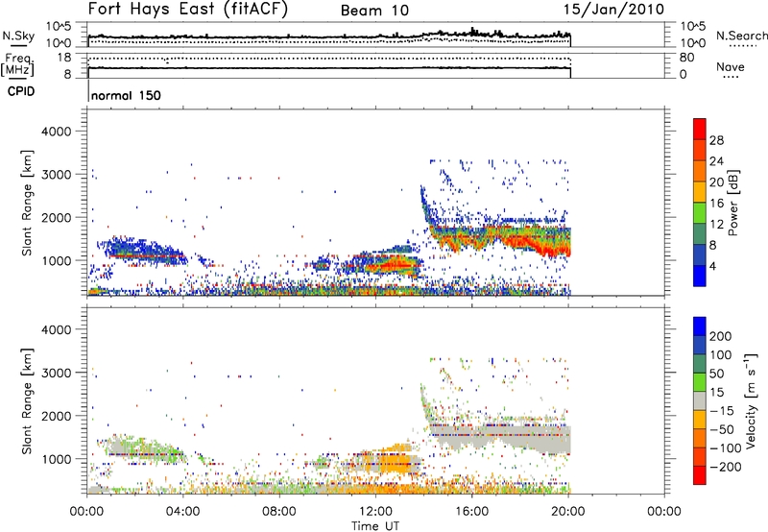Screen dimensions: 768x532
Task: Click the '28' tick on the power colorbar
Action: coord(716,140)
